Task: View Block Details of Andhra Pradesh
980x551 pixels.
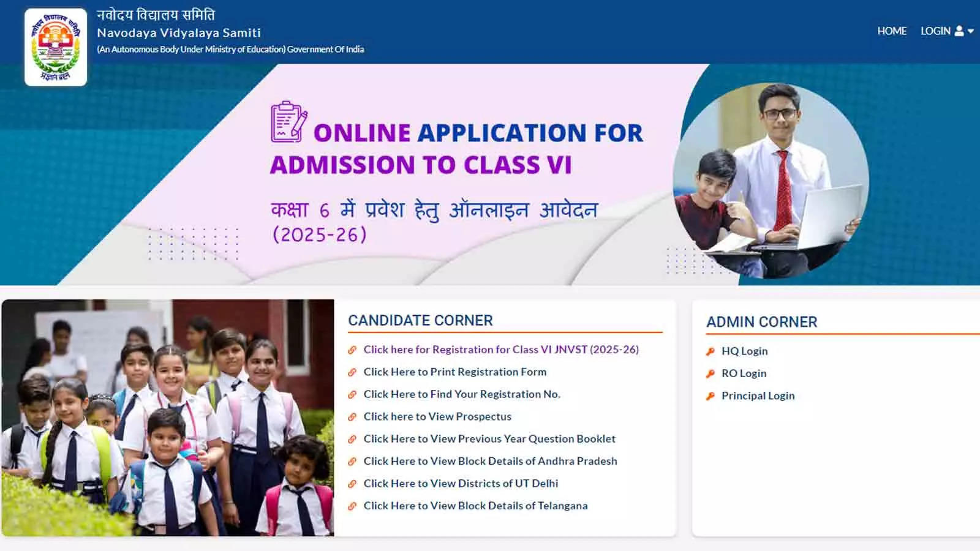Action: (x=490, y=461)
